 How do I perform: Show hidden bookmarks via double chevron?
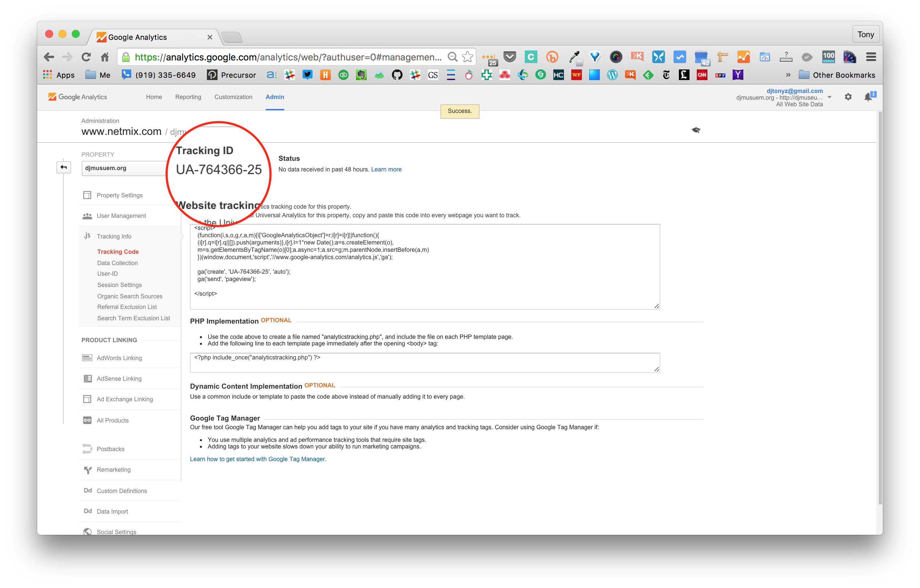tap(788, 75)
